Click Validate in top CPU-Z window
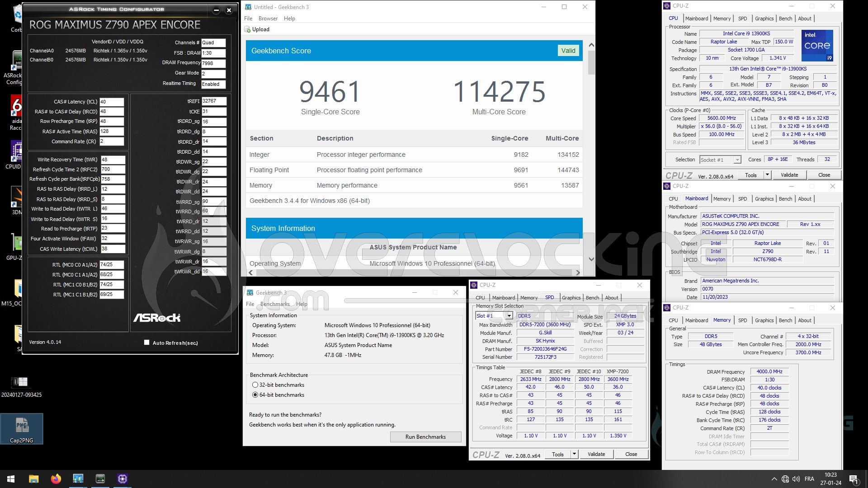Screen dimensions: 868x488 (x=789, y=175)
